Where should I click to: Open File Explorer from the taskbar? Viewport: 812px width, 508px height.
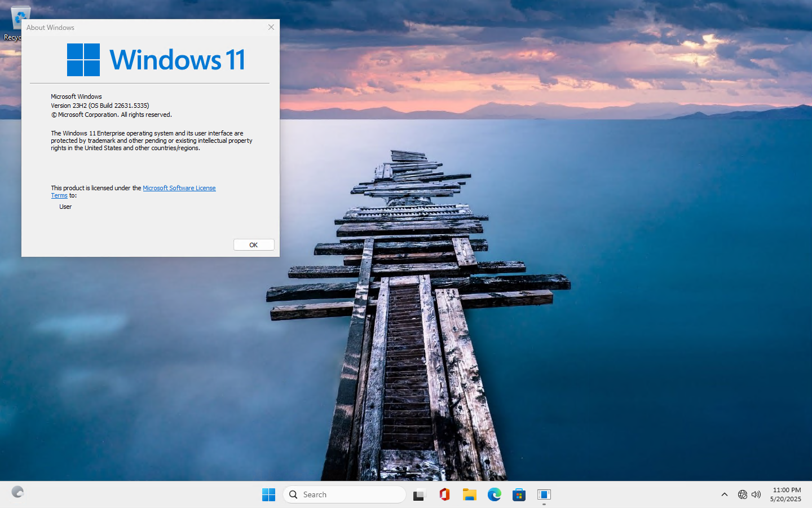tap(469, 494)
